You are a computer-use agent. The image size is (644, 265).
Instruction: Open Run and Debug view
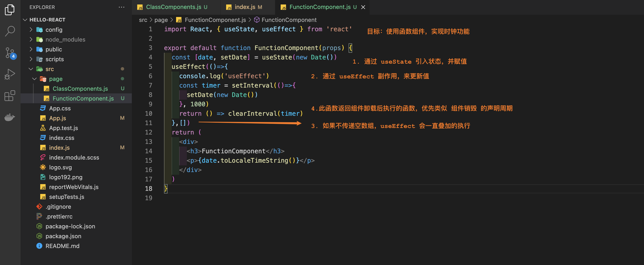click(10, 74)
